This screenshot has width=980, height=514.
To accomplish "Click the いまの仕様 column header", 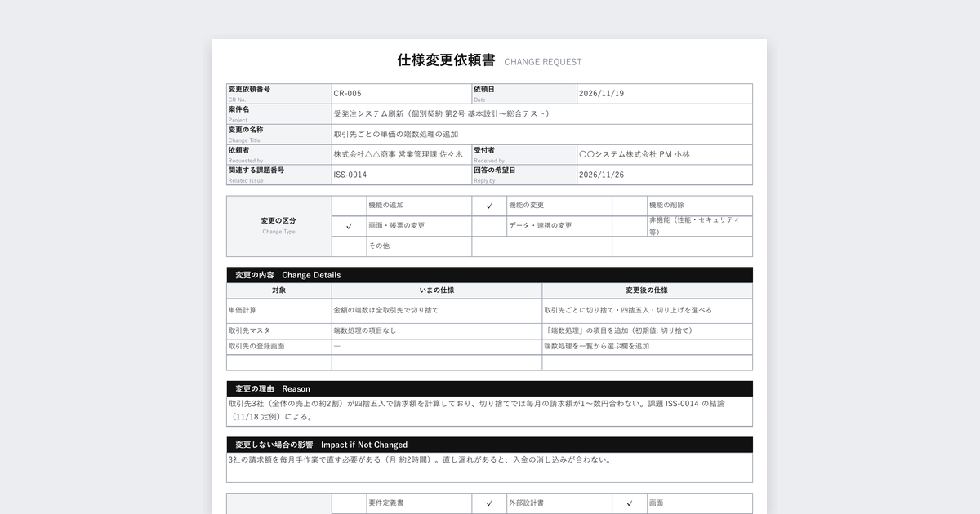I will (437, 290).
